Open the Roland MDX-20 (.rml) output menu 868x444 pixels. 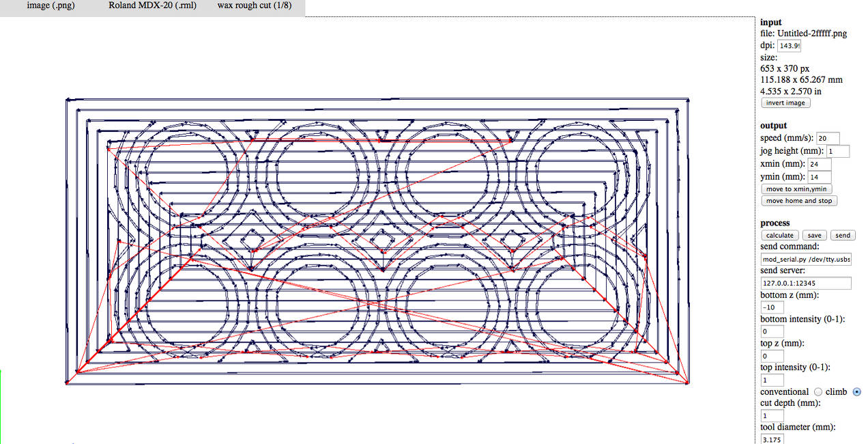[x=152, y=5]
